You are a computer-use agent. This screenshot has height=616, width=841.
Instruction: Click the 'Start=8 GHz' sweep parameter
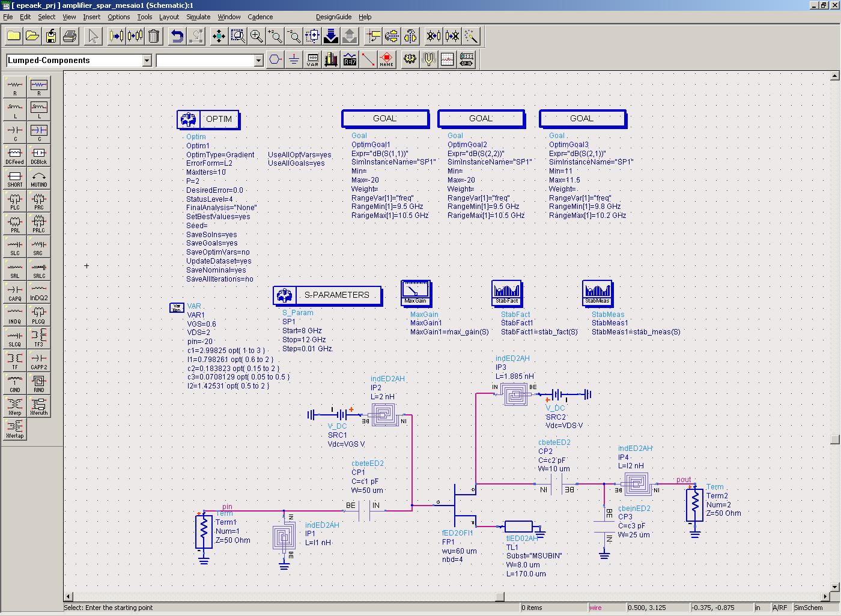point(302,331)
